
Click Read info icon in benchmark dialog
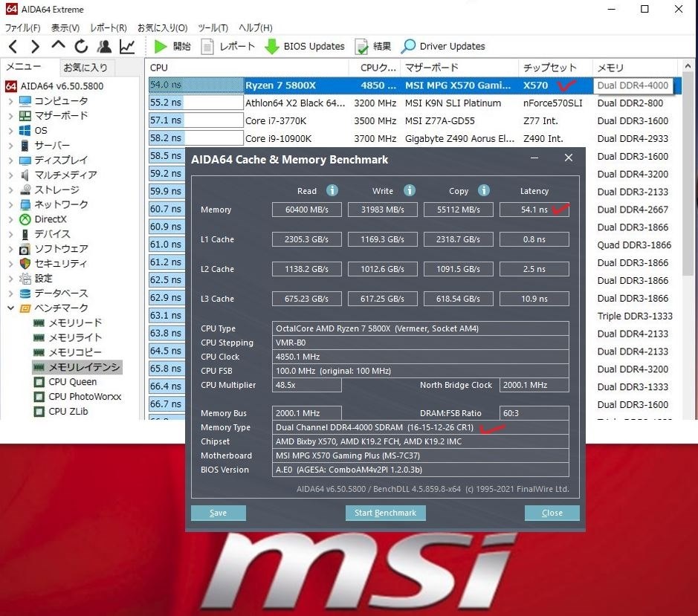[x=332, y=190]
